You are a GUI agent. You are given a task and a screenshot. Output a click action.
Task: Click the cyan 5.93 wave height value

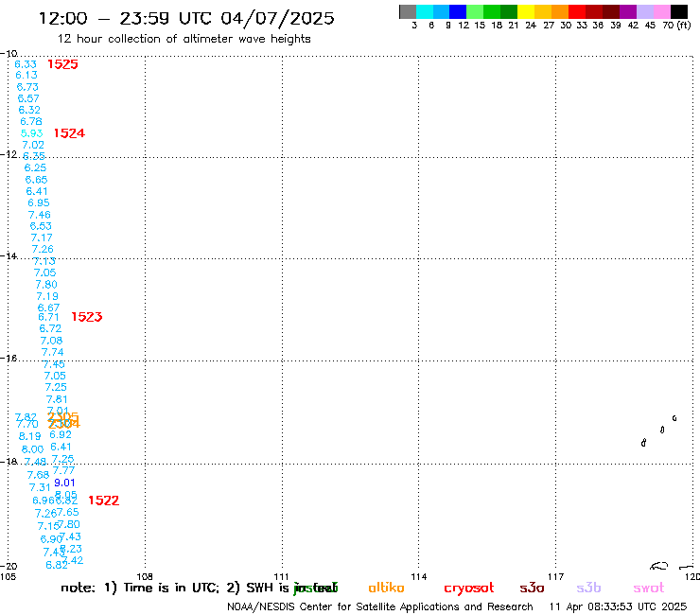[x=32, y=133]
